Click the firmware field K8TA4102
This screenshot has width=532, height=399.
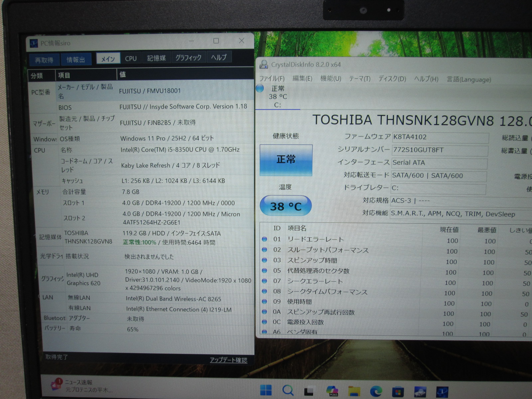tap(440, 137)
